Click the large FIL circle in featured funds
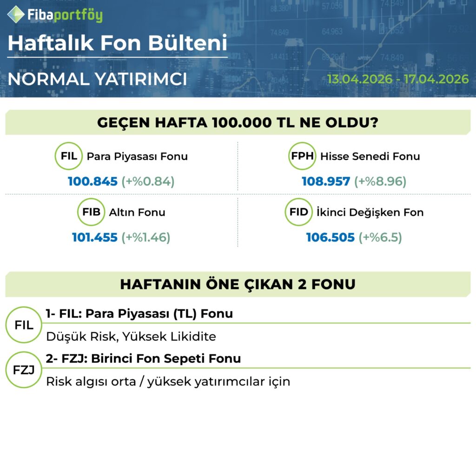 tap(24, 325)
